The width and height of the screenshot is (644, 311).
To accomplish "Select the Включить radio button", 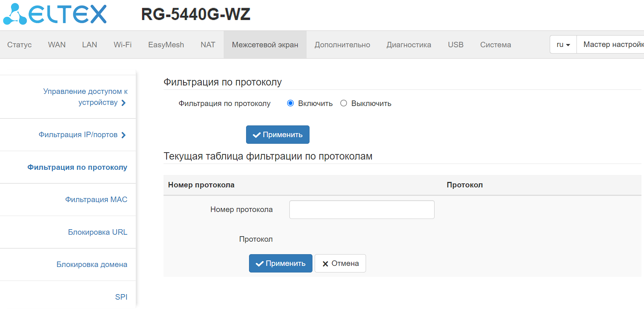I will point(290,103).
